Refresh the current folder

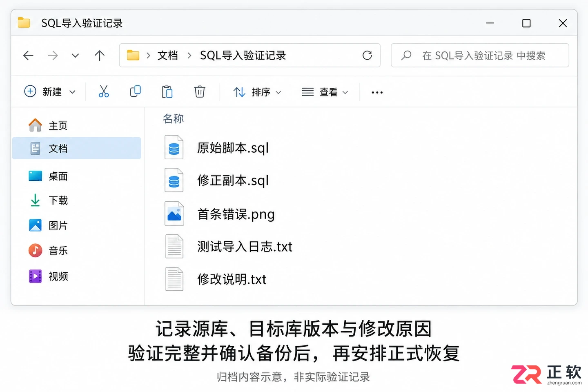click(x=367, y=55)
